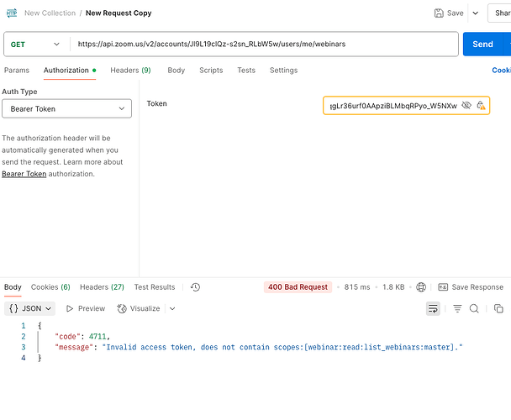511x420 pixels.
Task: Switch the response view to Preview
Action: (x=86, y=308)
